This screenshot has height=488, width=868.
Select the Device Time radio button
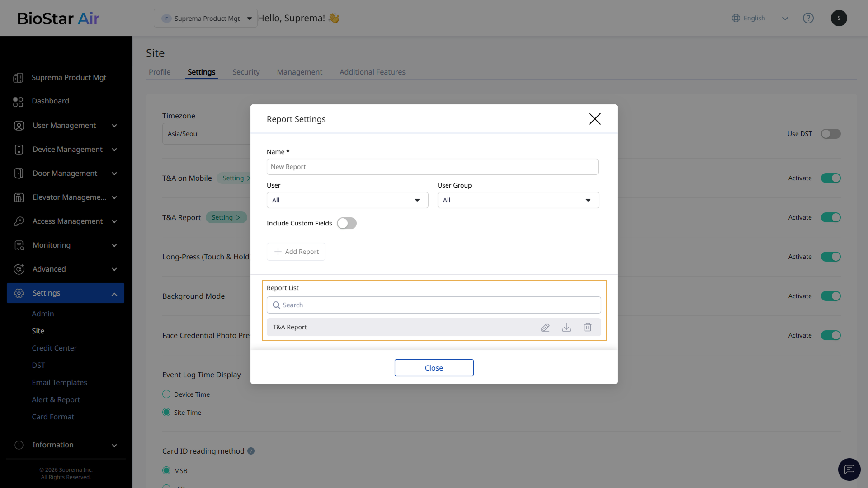click(166, 394)
